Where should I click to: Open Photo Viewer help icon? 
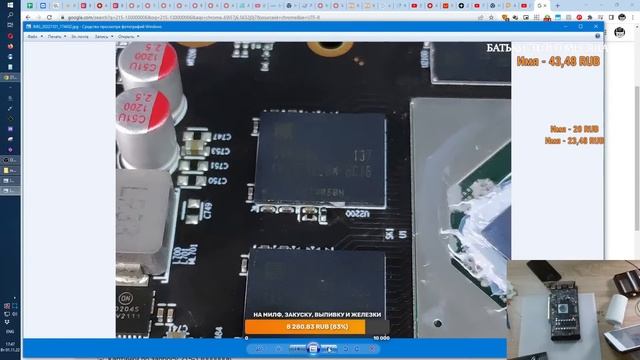coord(598,36)
